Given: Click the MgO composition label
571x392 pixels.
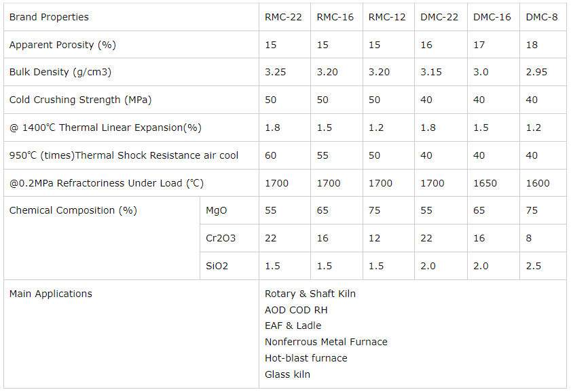Looking at the screenshot, I should tap(217, 210).
